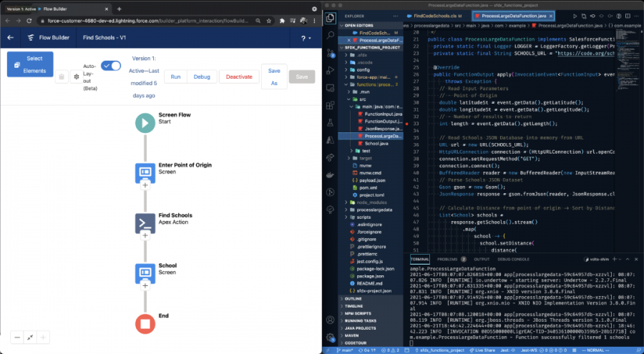Fit flow canvas to view
Viewport: 644px width, 354px height.
point(30,338)
